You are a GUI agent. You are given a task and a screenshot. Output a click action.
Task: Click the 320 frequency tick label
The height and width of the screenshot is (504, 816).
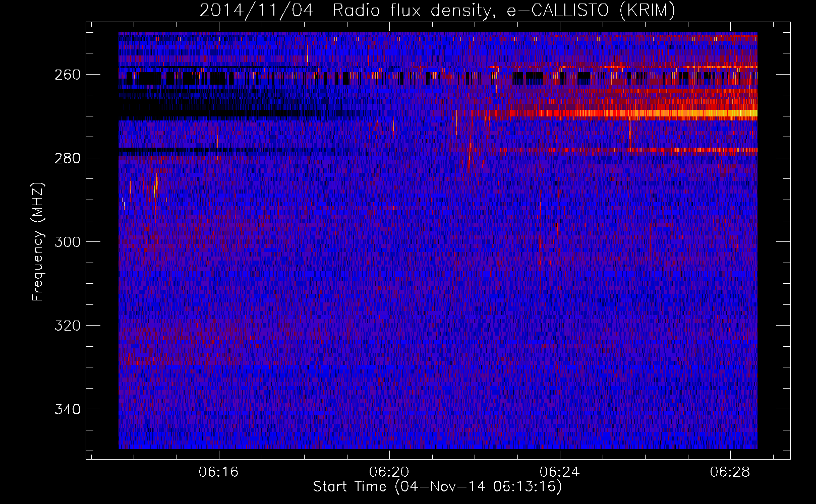(68, 326)
